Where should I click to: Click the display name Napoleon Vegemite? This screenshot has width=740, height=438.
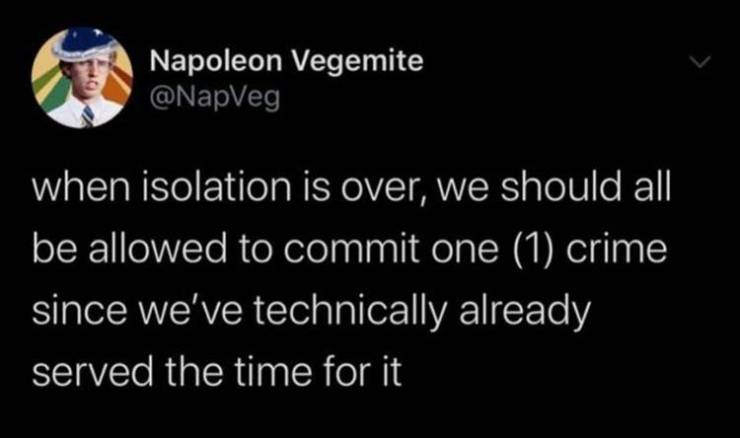286,61
